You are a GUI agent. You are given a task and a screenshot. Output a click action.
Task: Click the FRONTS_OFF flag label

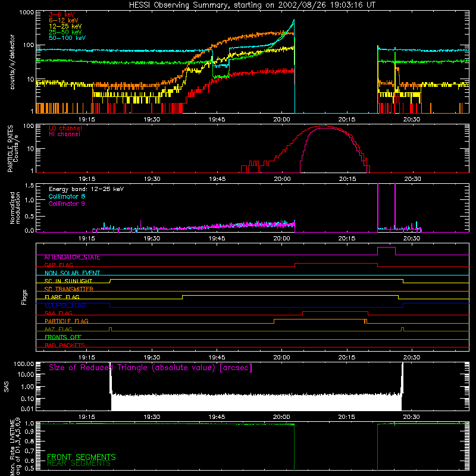coord(63,337)
